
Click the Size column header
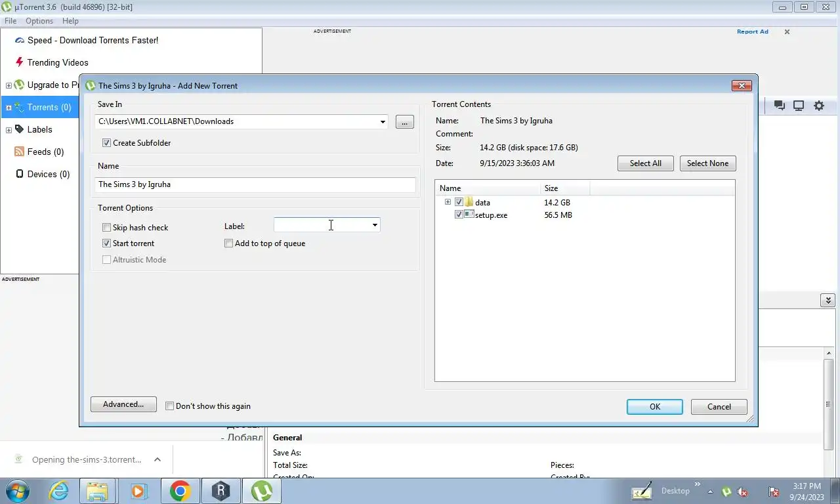(x=565, y=188)
